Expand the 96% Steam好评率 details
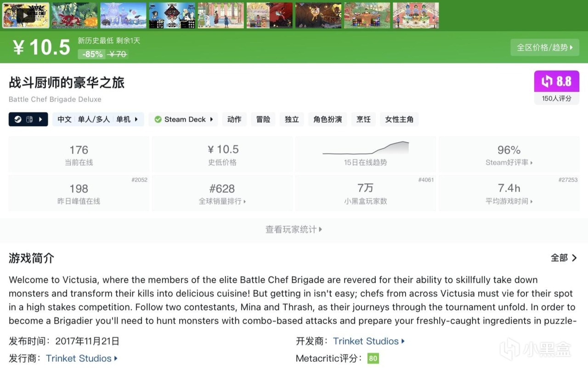This screenshot has height=370, width=588. pos(509,154)
